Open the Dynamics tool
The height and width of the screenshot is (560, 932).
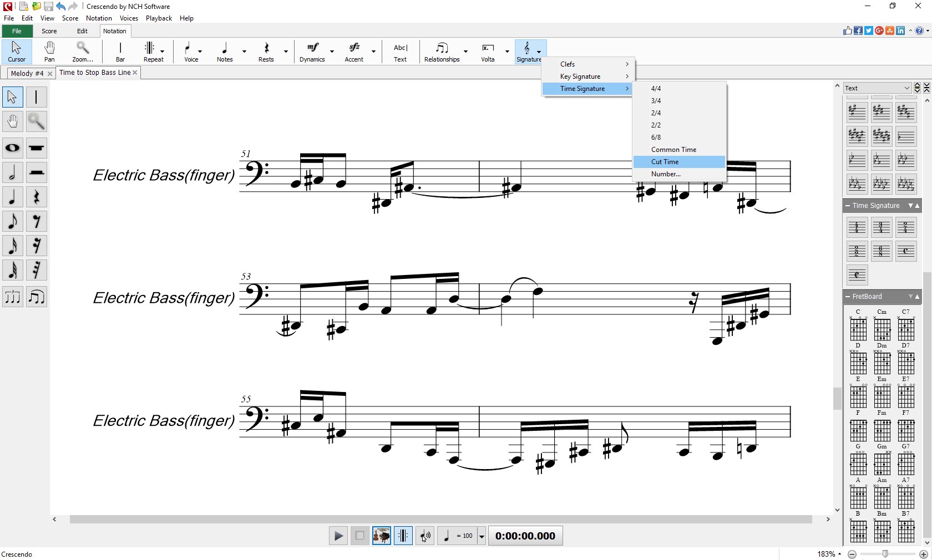tap(313, 52)
